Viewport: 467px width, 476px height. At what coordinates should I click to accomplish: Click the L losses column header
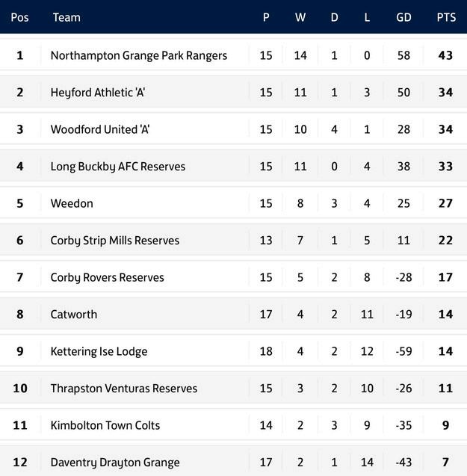367,17
